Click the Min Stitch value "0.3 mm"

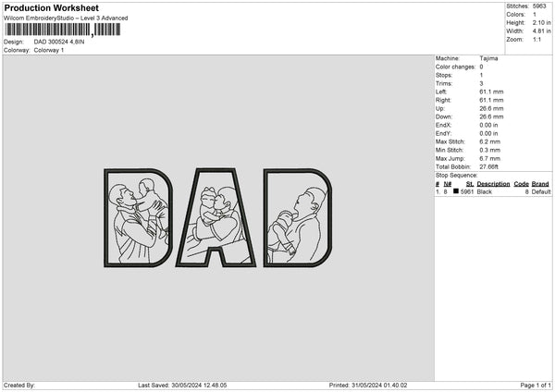tap(490, 151)
